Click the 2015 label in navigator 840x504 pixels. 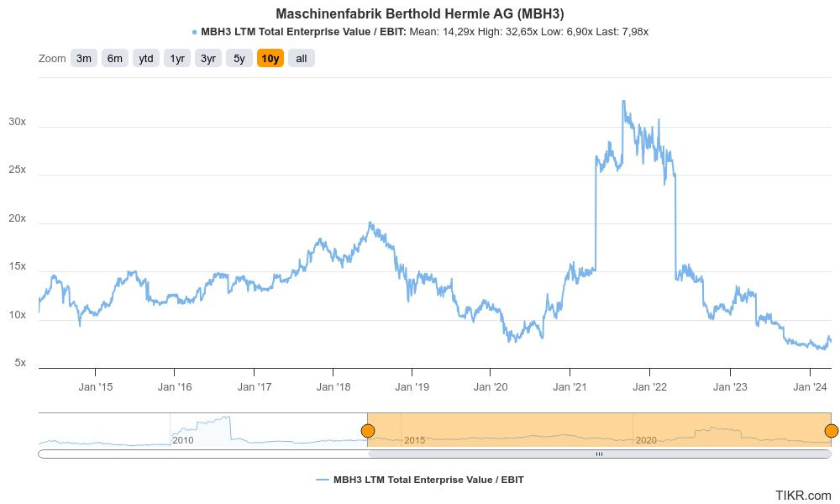[x=414, y=440]
